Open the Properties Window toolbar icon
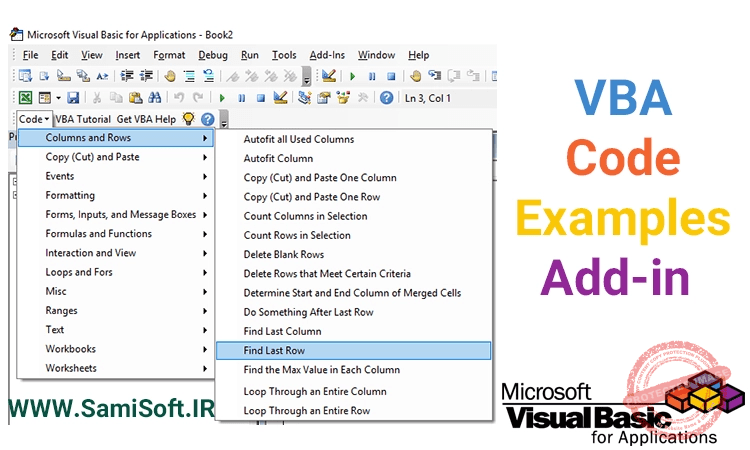Viewport: 750px width, 450px height. 324,98
